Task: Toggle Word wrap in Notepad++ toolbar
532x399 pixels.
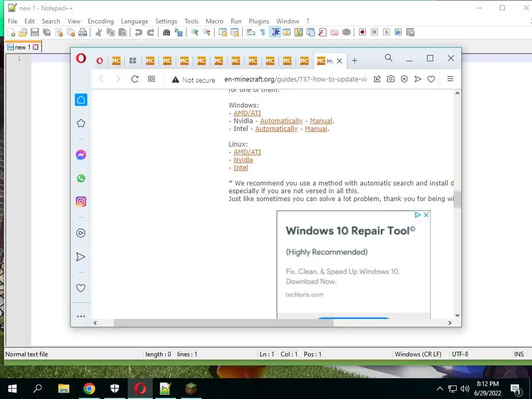Action: tap(251, 32)
